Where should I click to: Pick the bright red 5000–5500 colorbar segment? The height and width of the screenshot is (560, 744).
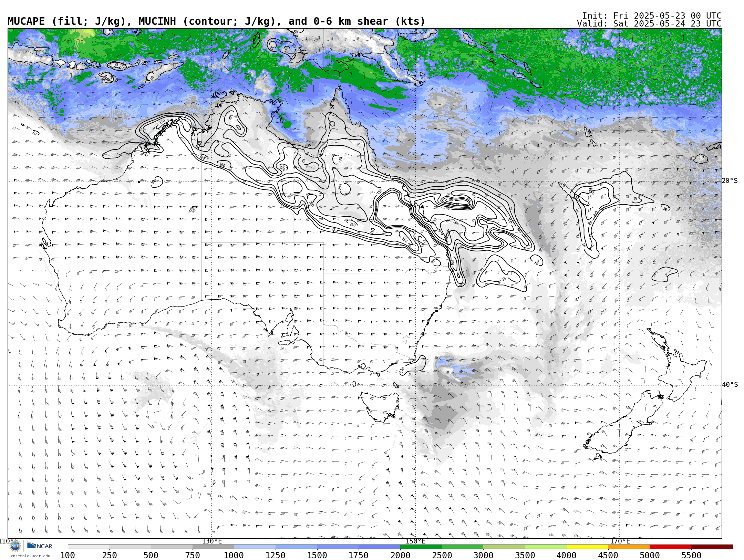(670, 547)
